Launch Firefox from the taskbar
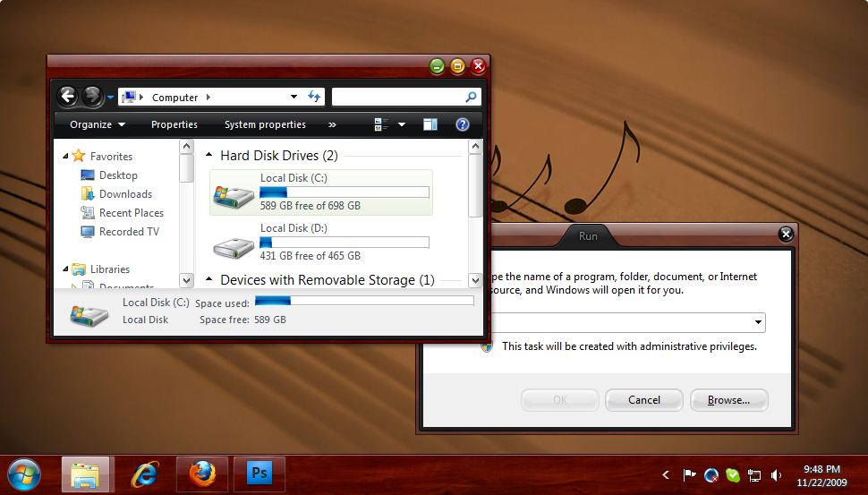The width and height of the screenshot is (868, 495). [x=202, y=474]
